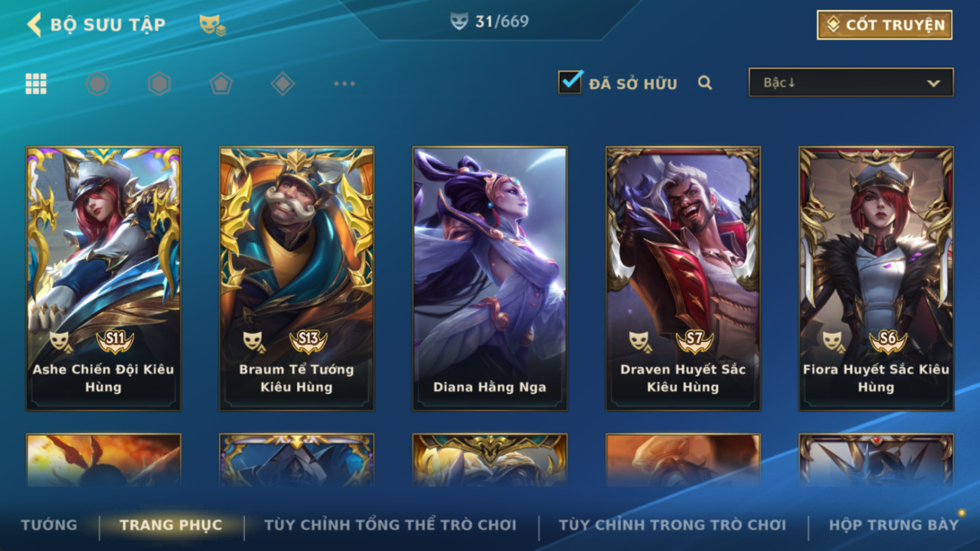This screenshot has width=980, height=551.
Task: Uncheck the Đã Sở Hữu checkbox
Action: coord(570,82)
